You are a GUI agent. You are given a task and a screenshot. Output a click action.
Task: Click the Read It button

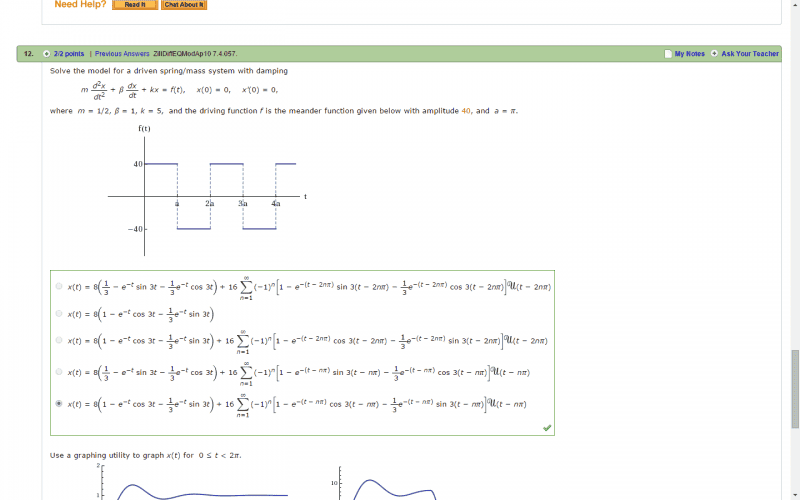pyautogui.click(x=135, y=5)
